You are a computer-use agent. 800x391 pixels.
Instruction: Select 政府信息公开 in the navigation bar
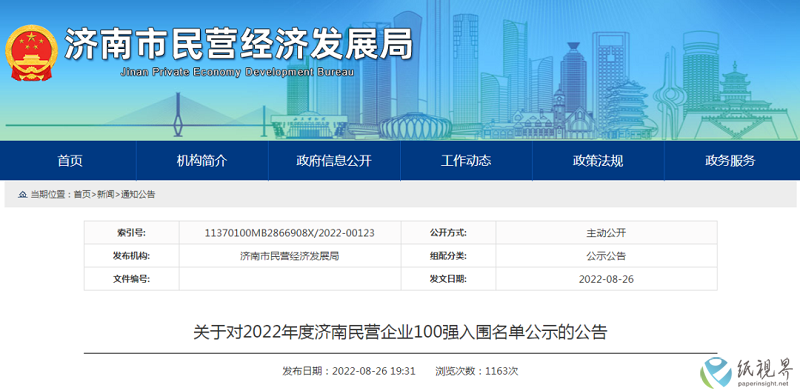click(334, 161)
